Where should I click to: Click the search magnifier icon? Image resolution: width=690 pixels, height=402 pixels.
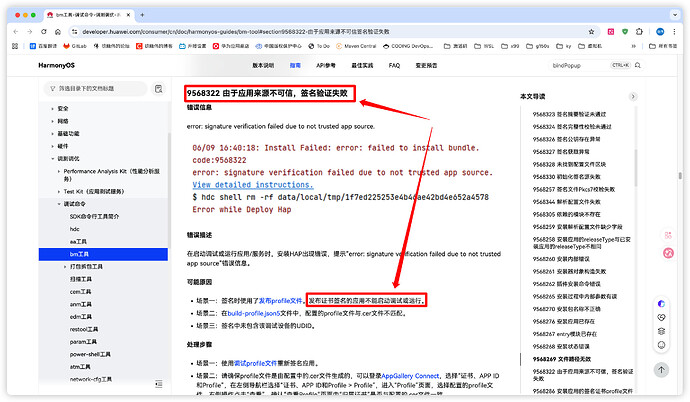tap(638, 65)
